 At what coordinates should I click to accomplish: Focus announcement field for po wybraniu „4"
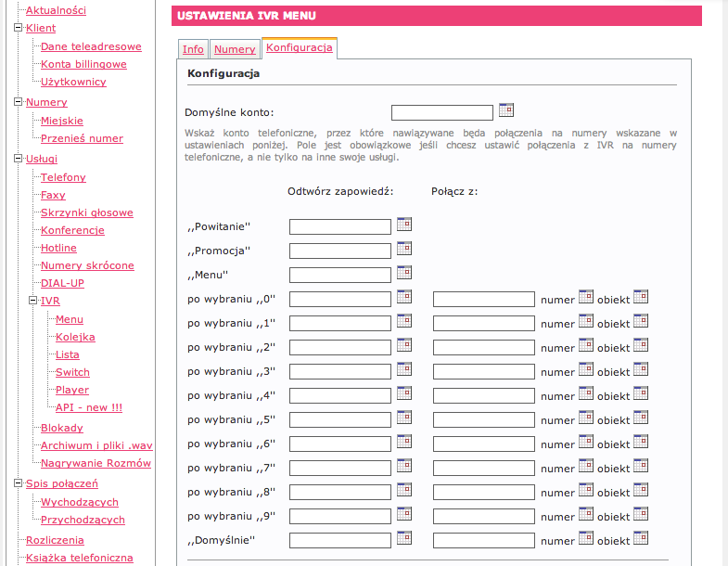339,396
